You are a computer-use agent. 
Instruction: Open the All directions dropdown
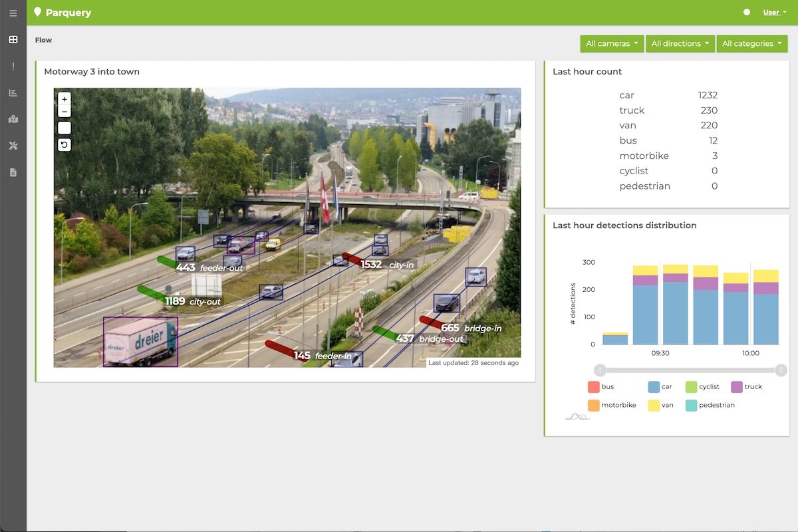point(680,43)
